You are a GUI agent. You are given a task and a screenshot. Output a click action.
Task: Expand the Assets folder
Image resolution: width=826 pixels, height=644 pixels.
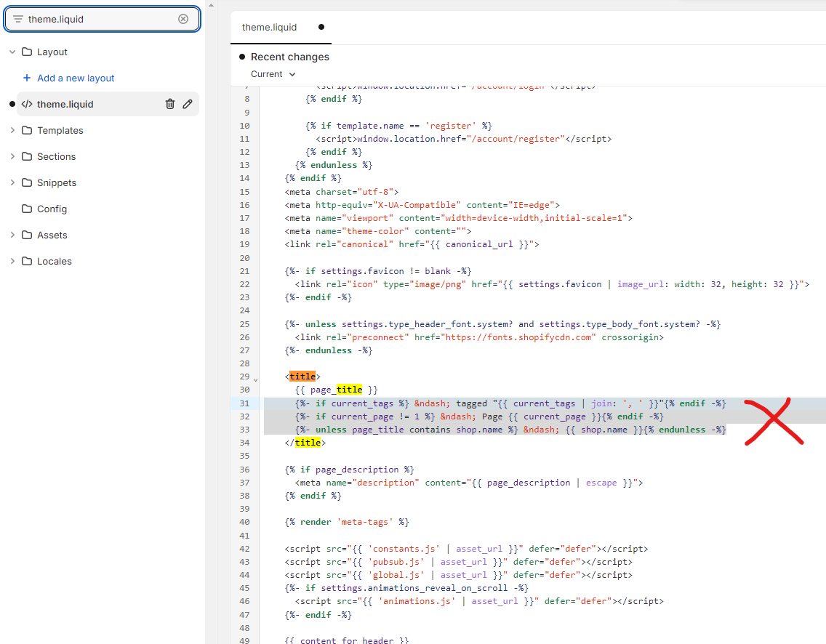pos(12,235)
